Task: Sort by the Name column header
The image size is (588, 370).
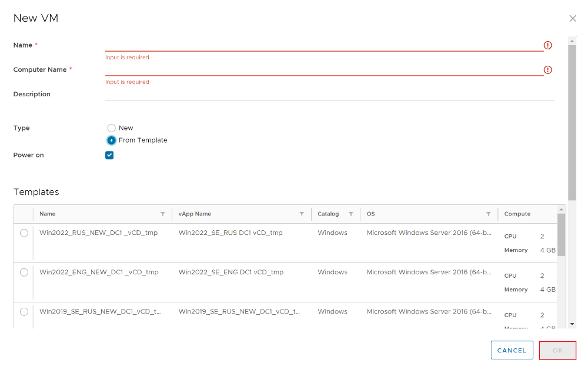Action: 48,214
